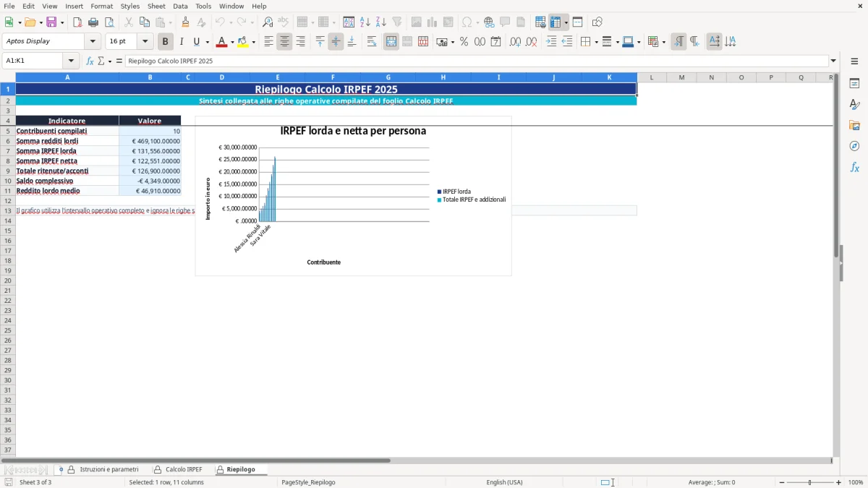Insert hyperlink with globe icon

pos(489,22)
